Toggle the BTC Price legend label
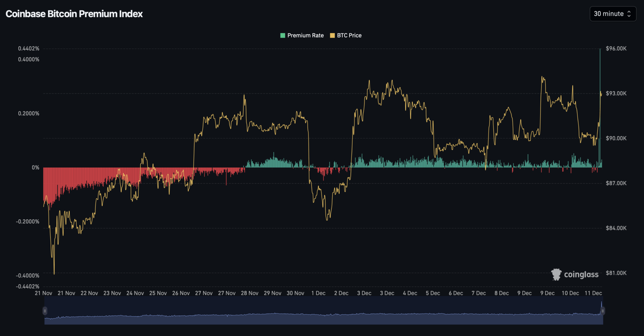The width and height of the screenshot is (644, 336). click(349, 36)
